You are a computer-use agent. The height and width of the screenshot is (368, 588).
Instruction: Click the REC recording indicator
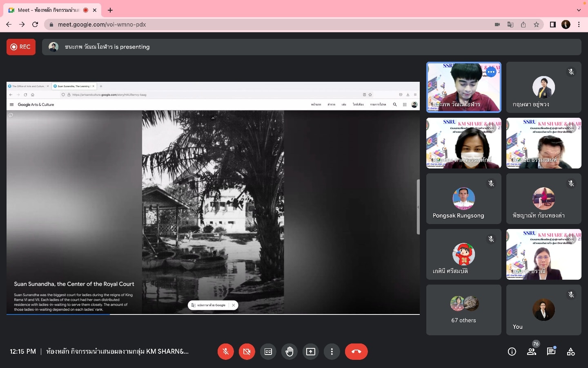(x=21, y=47)
